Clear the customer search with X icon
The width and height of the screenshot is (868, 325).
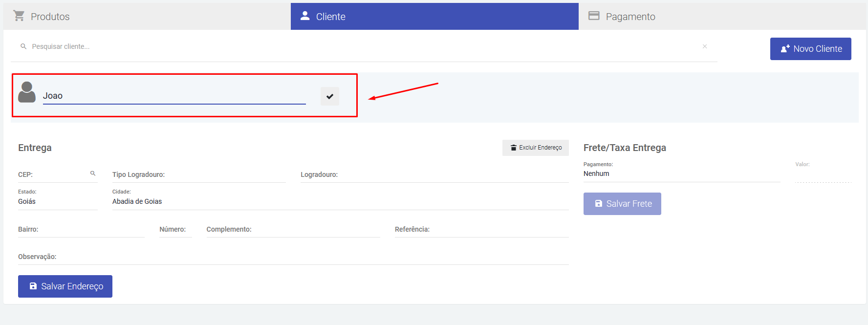tap(705, 46)
